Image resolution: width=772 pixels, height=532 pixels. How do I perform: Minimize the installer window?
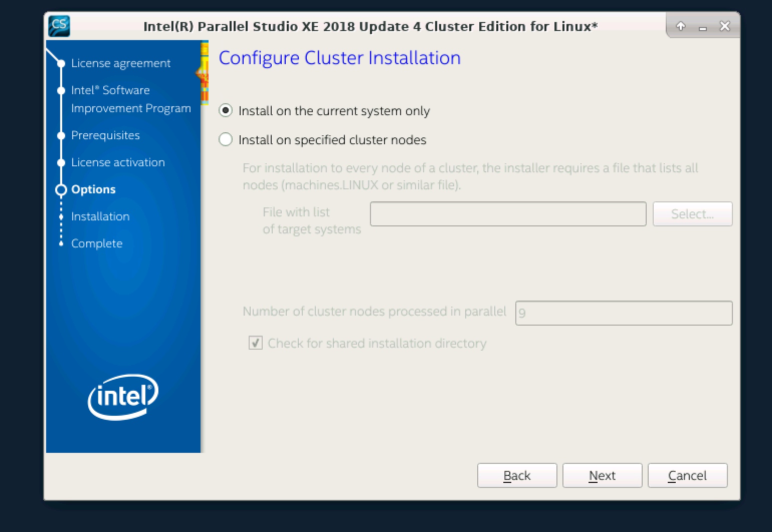tap(702, 27)
